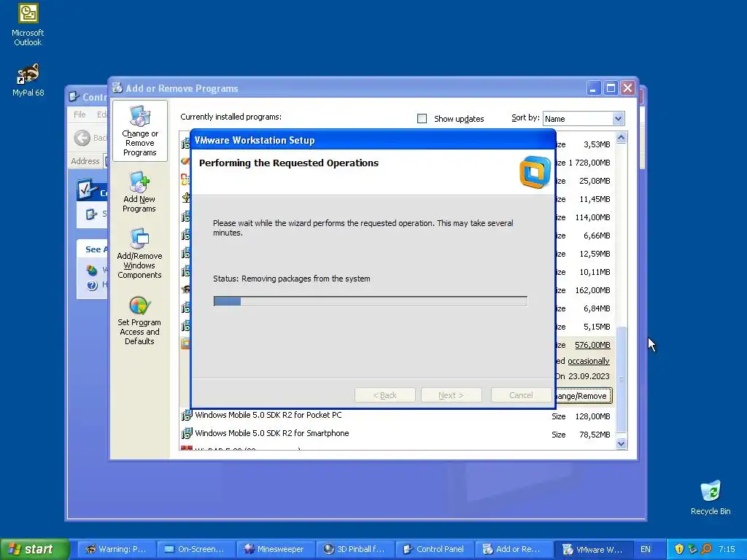
Task: Click the 128,00MB size value
Action: click(x=592, y=416)
